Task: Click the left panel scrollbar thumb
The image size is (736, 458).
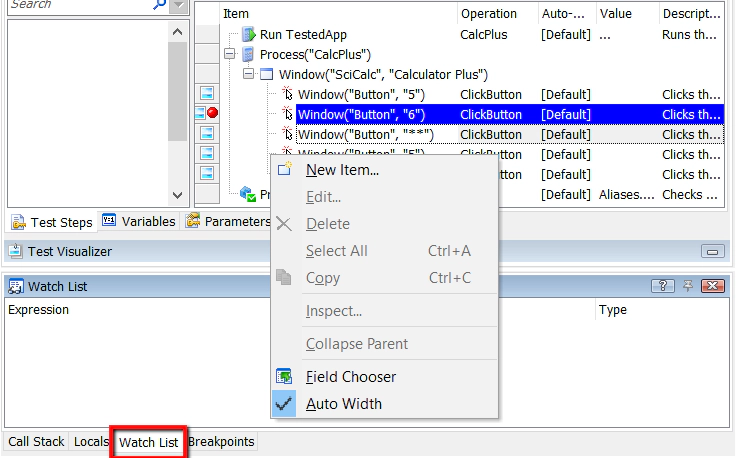Action: (177, 92)
